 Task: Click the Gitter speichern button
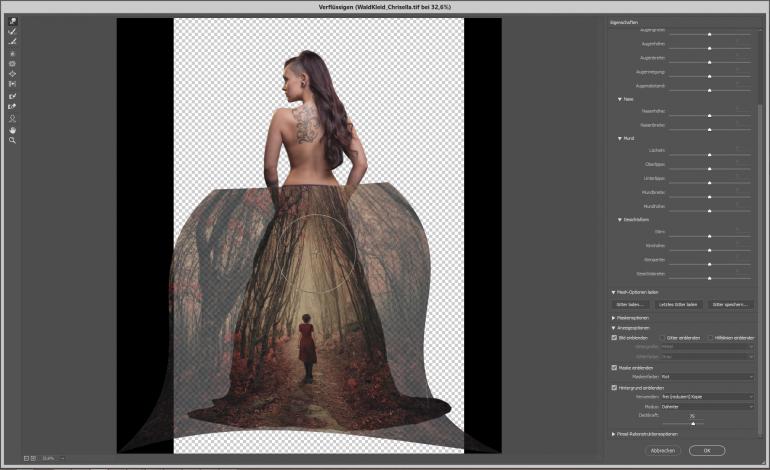(x=730, y=304)
